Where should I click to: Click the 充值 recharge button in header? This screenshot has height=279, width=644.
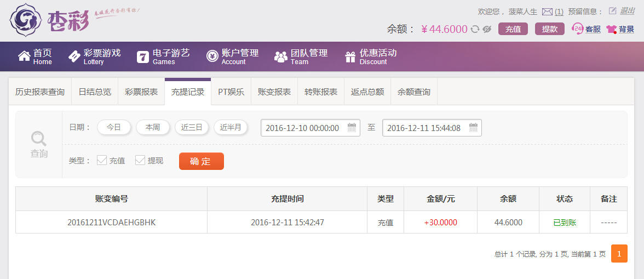coord(513,29)
